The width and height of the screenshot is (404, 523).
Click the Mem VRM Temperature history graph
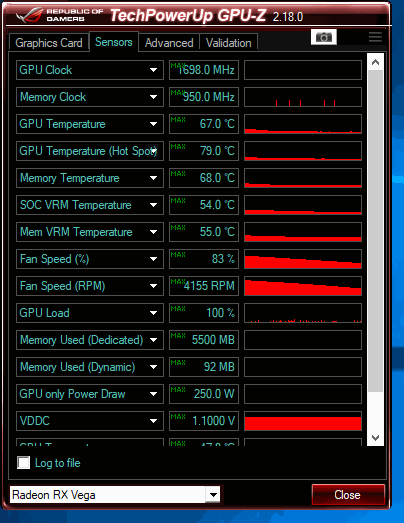[303, 232]
